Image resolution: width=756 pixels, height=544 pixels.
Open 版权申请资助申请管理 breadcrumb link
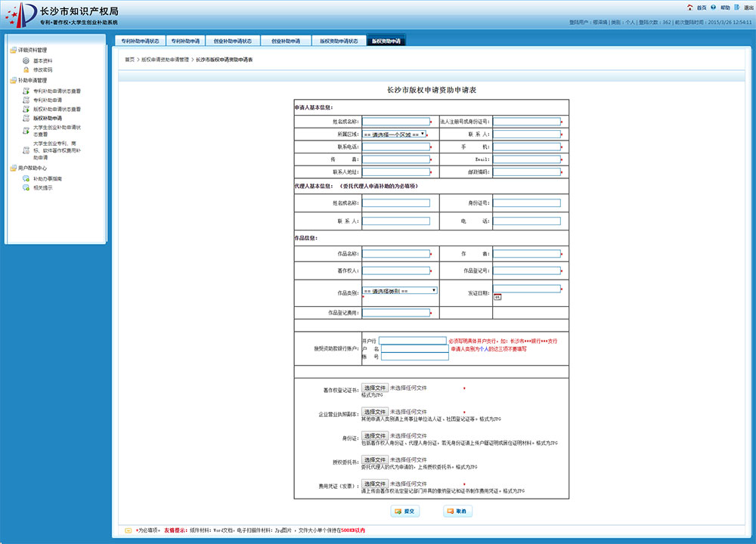click(x=165, y=59)
